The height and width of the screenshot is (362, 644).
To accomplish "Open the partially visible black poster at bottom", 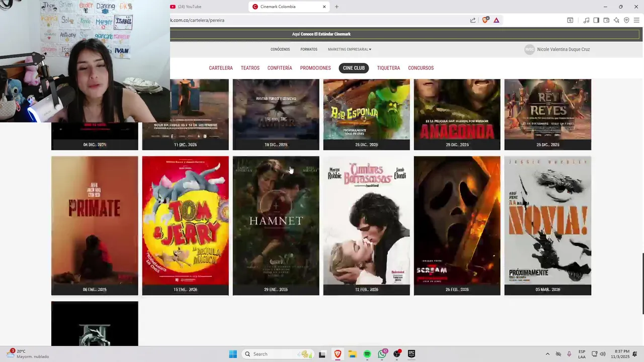I will pyautogui.click(x=95, y=324).
